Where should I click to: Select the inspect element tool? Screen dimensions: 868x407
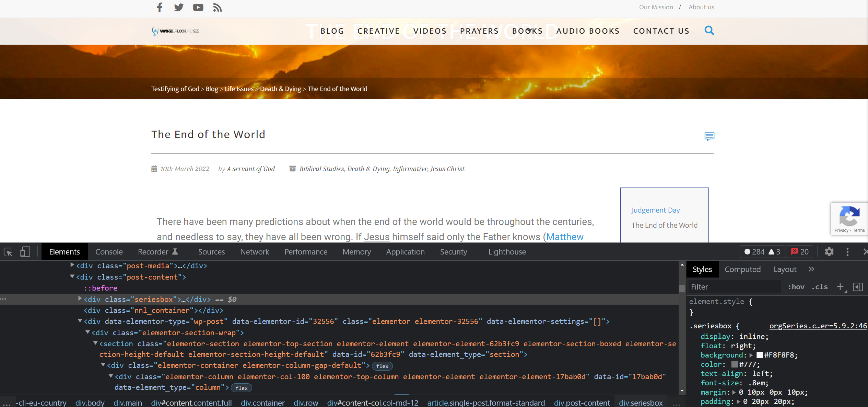pyautogui.click(x=8, y=252)
